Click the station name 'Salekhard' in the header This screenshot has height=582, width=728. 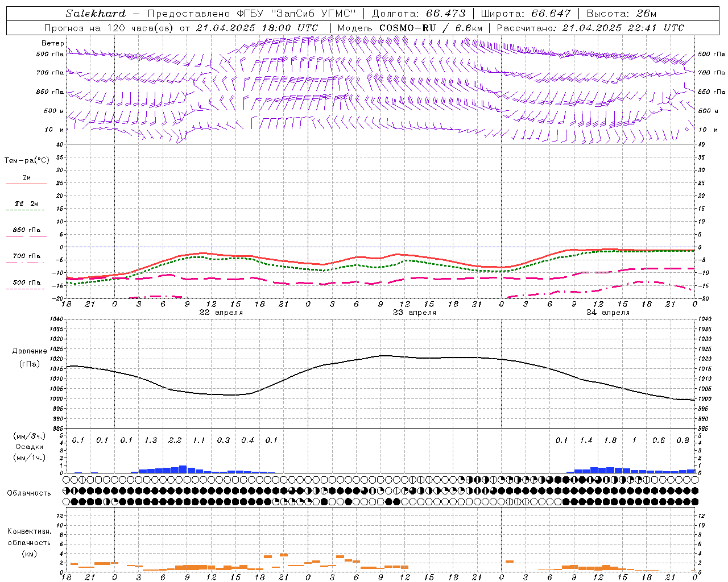[96, 14]
